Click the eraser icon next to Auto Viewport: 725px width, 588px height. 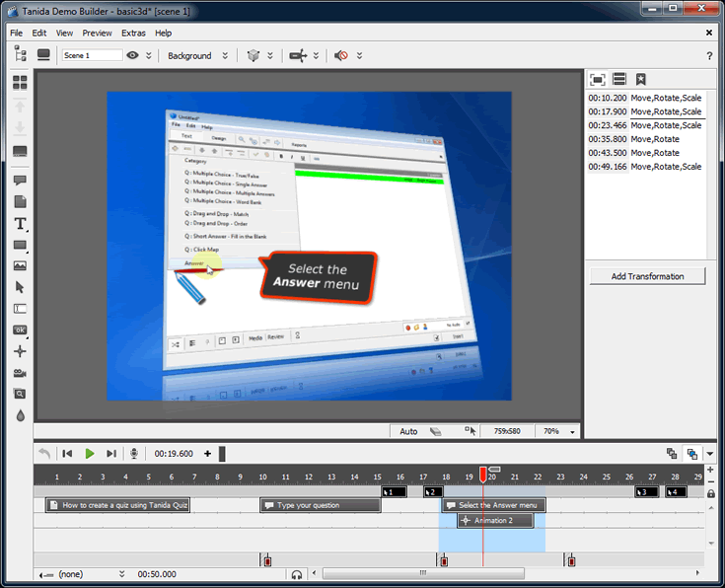435,432
